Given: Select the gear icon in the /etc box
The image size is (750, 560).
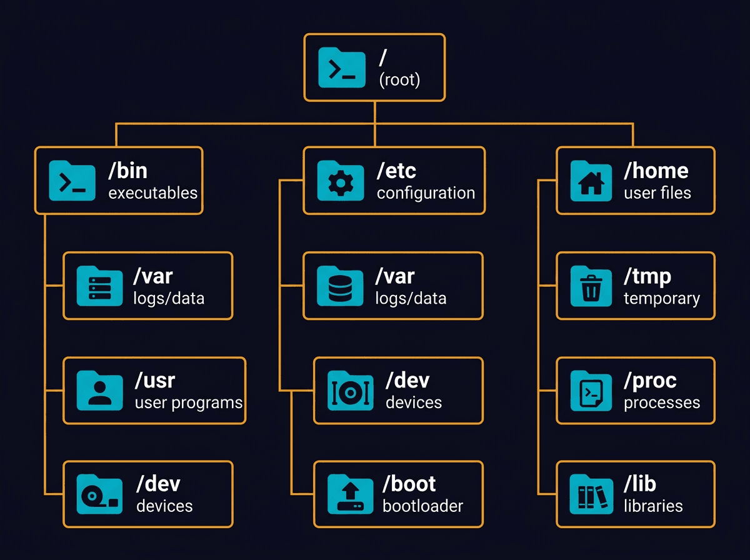Looking at the screenshot, I should tap(340, 181).
